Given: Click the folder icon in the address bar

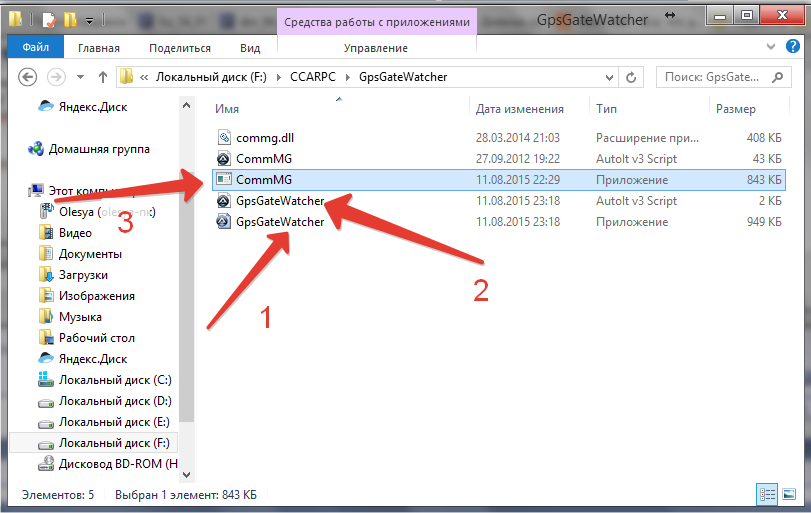Looking at the screenshot, I should tap(126, 77).
